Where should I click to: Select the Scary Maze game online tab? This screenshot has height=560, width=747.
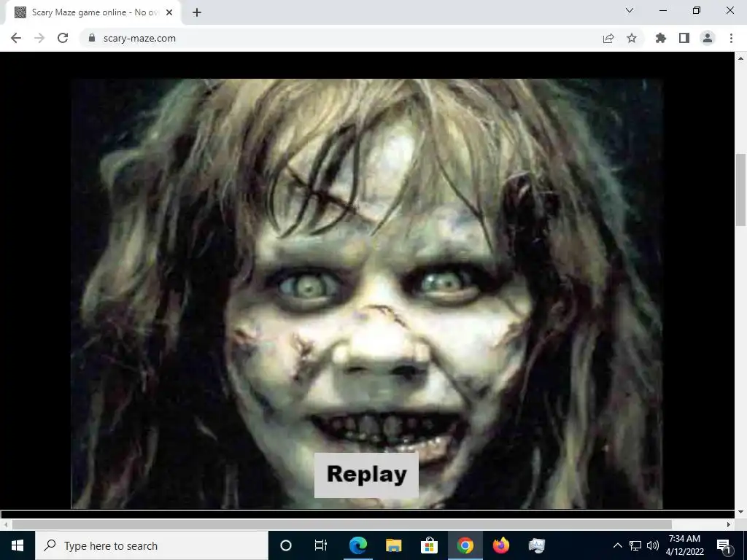(x=93, y=12)
